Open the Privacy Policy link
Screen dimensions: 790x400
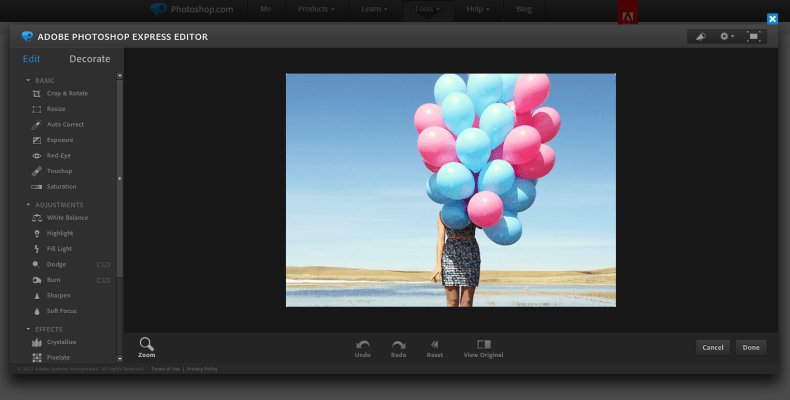click(202, 369)
